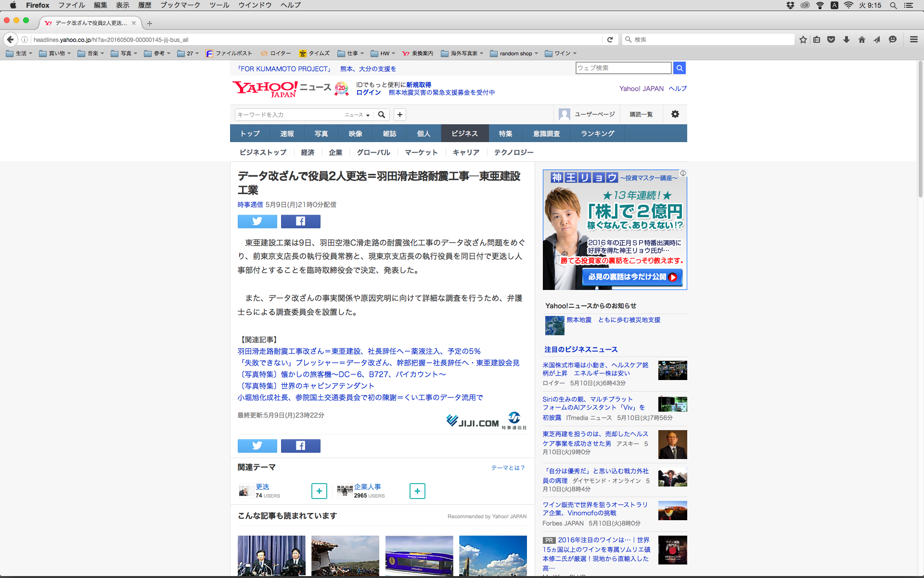Share article via top Facebook button
The height and width of the screenshot is (578, 924).
click(x=300, y=221)
